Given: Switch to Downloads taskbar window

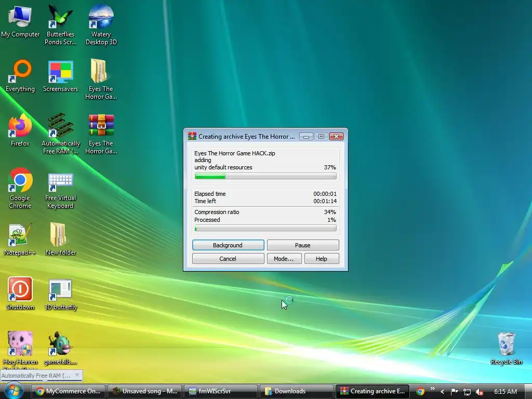Looking at the screenshot, I should tap(297, 391).
